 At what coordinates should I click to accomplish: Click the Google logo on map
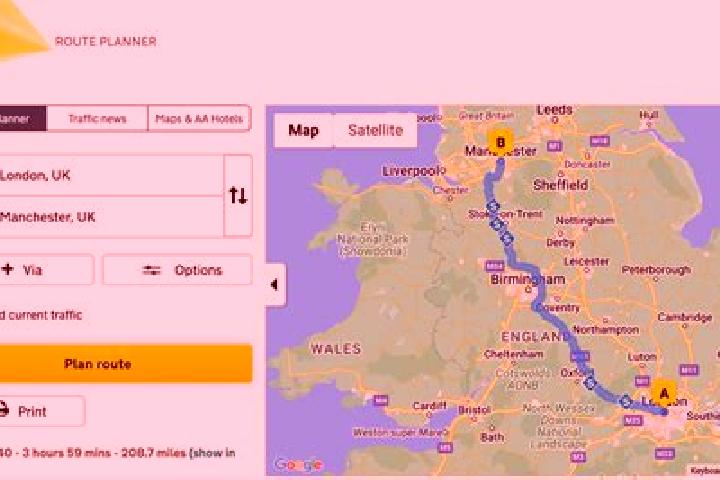click(298, 464)
